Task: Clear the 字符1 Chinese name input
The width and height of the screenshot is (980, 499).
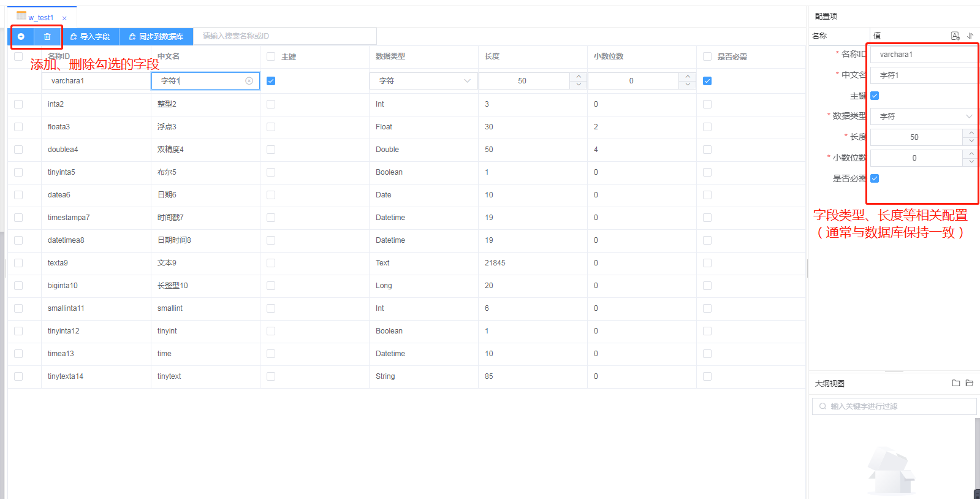Action: click(249, 81)
